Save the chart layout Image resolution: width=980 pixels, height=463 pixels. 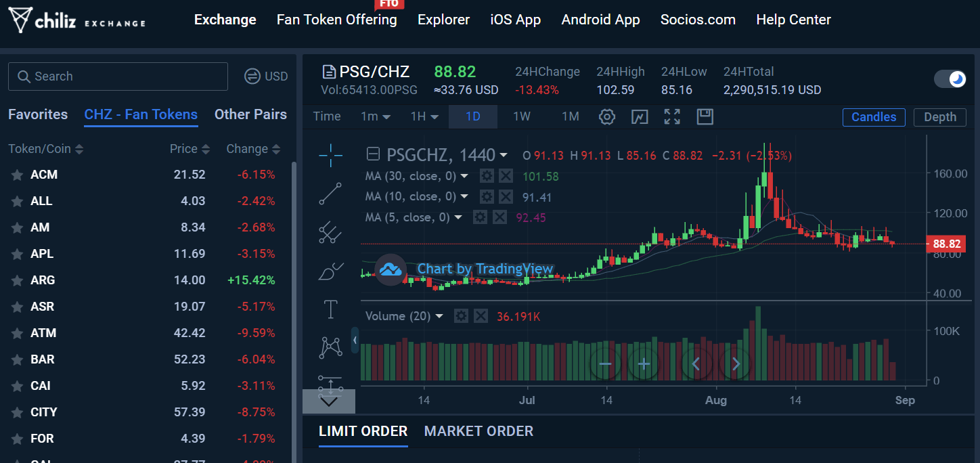[705, 116]
